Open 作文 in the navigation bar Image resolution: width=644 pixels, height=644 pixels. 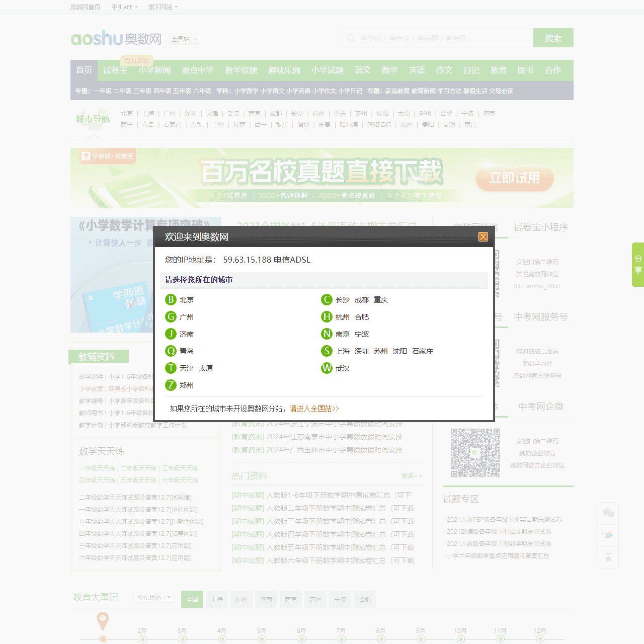point(444,70)
